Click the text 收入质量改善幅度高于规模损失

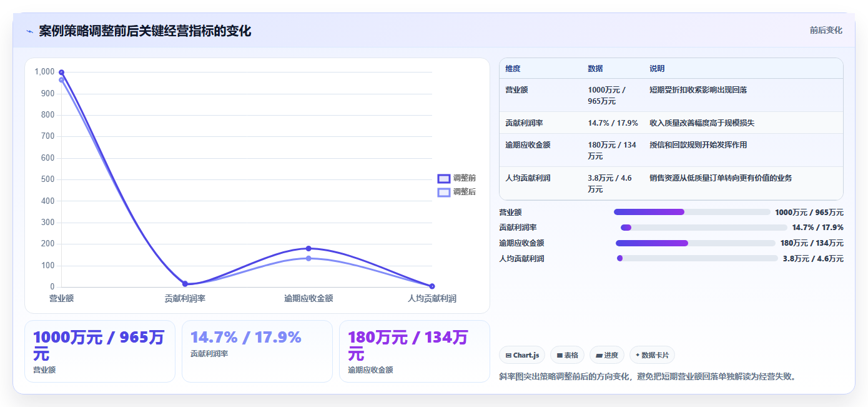pyautogui.click(x=702, y=123)
